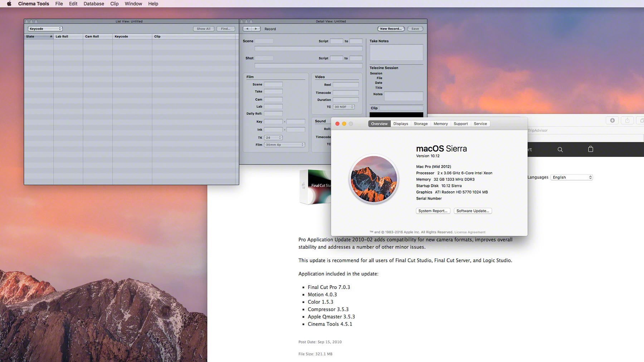The image size is (644, 362).
Task: Open the TK 24 popup menu
Action: [273, 138]
